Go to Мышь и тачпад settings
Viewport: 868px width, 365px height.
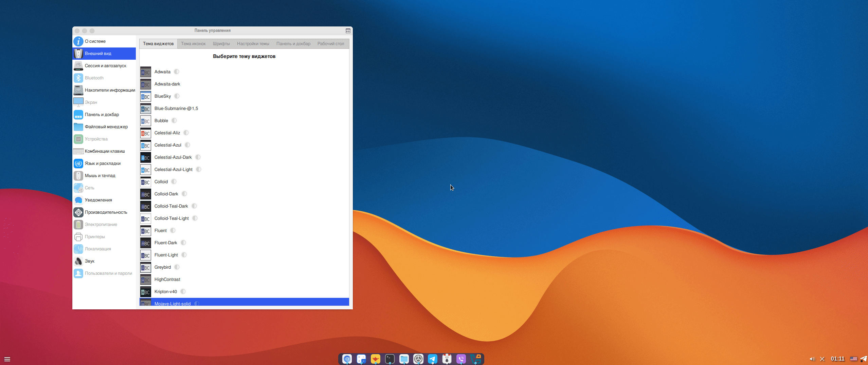(100, 176)
